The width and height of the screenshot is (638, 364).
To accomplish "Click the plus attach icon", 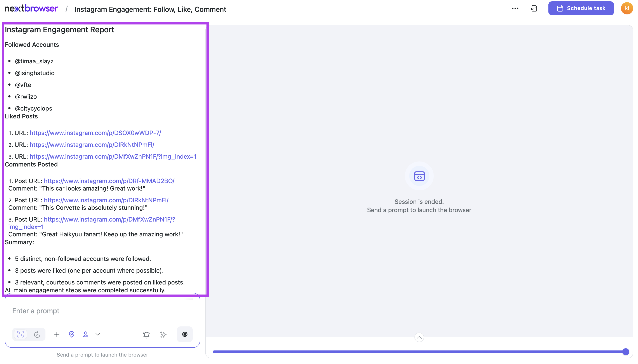I will (x=57, y=335).
